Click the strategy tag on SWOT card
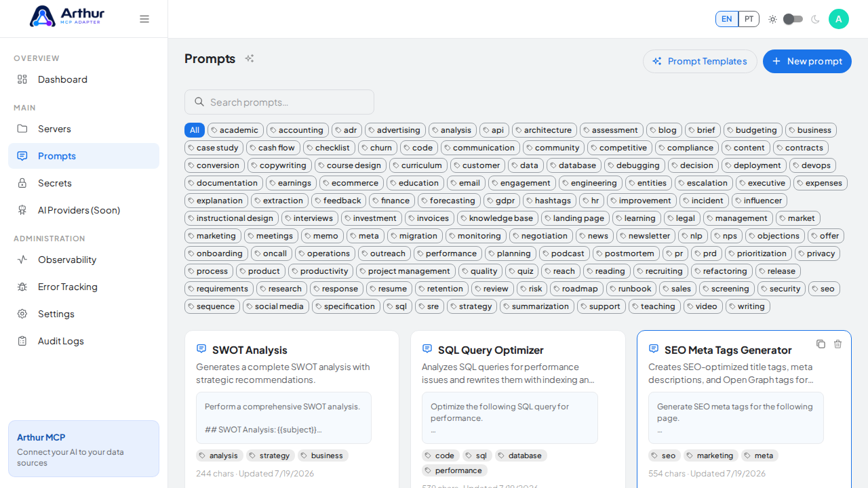 point(269,455)
